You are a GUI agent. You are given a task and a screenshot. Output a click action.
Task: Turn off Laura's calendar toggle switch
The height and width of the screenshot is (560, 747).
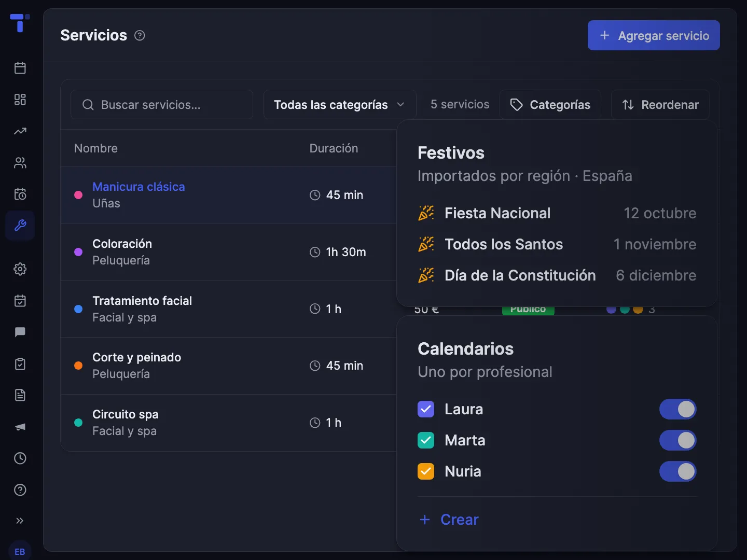678,409
